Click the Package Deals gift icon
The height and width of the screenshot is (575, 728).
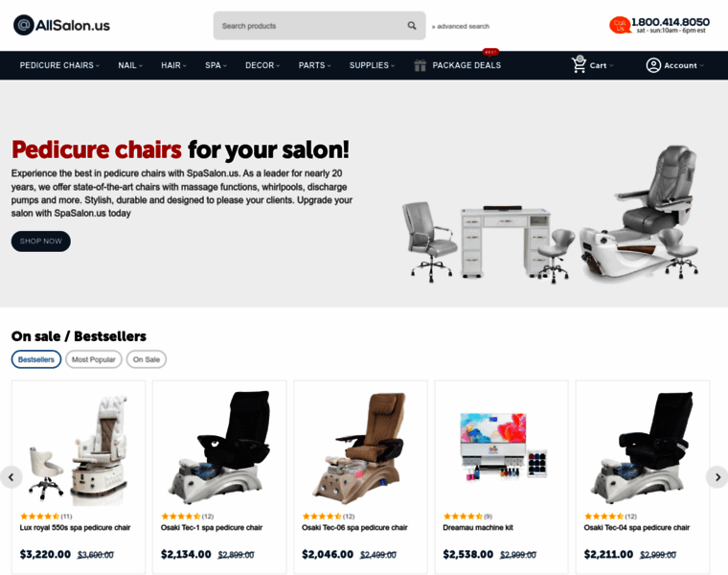coord(420,65)
